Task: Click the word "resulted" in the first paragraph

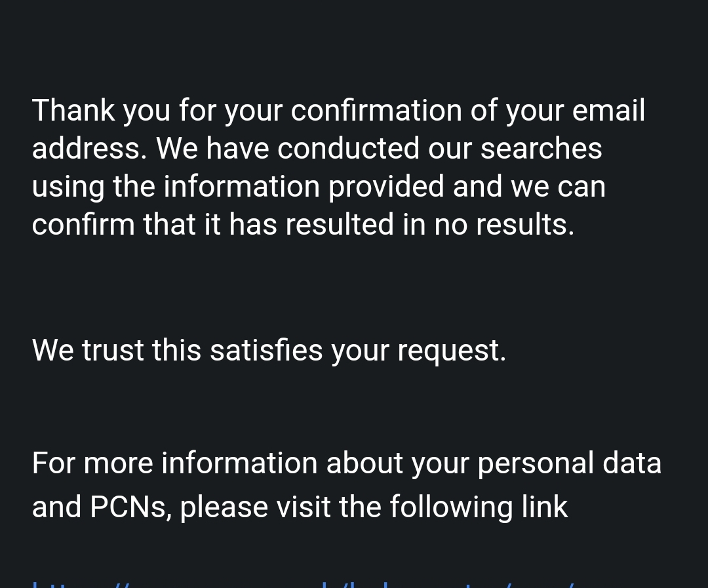Action: pyautogui.click(x=340, y=224)
